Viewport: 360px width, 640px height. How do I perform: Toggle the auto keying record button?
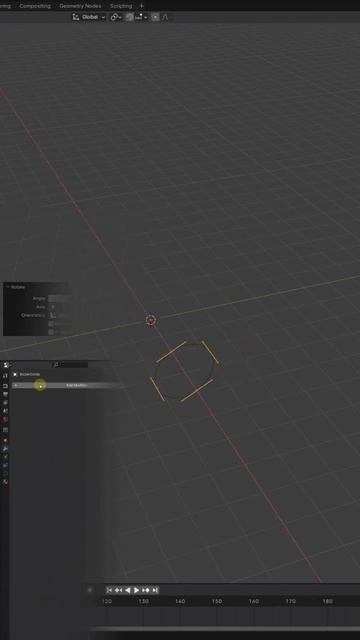click(x=90, y=590)
